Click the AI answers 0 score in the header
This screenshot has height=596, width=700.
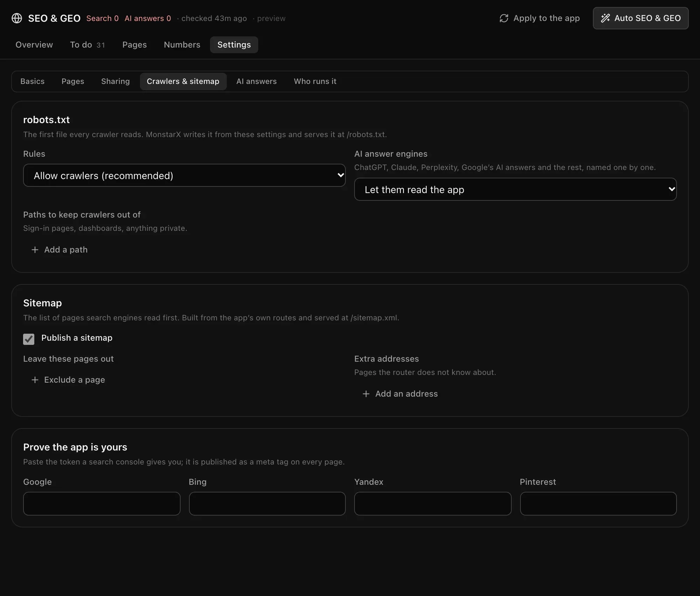coord(148,18)
